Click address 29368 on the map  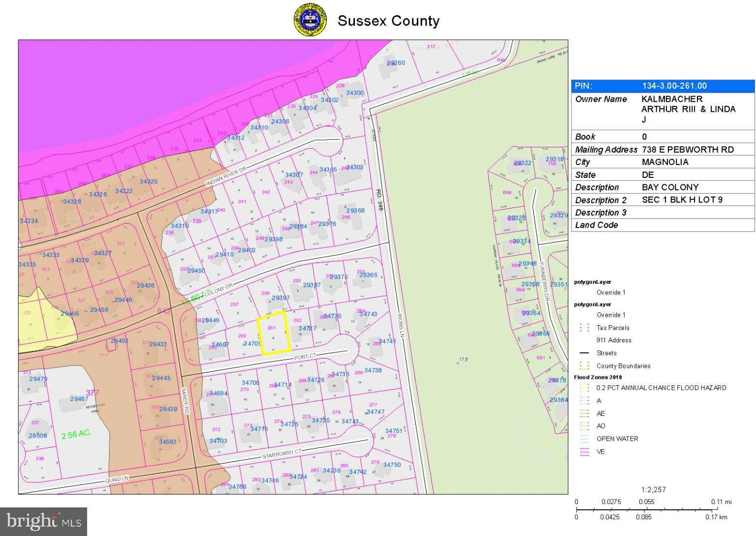point(356,210)
